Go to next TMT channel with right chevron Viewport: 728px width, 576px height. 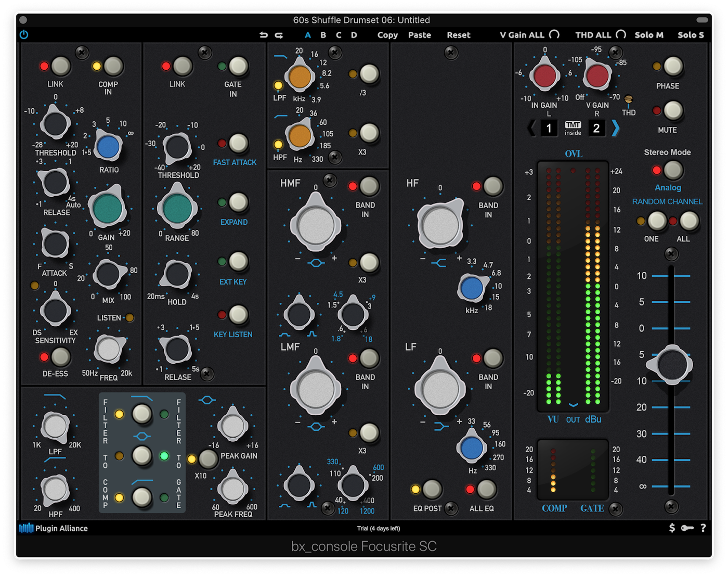(615, 128)
